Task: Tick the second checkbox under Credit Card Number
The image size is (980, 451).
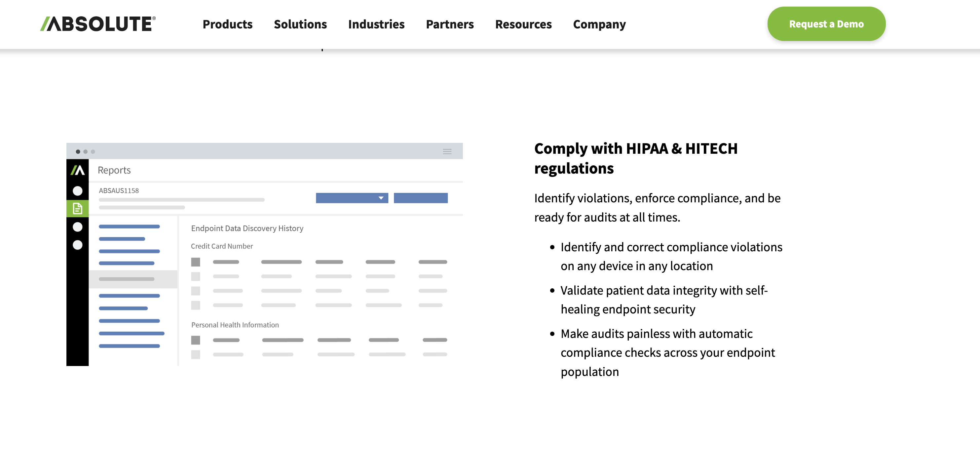Action: pyautogui.click(x=196, y=276)
